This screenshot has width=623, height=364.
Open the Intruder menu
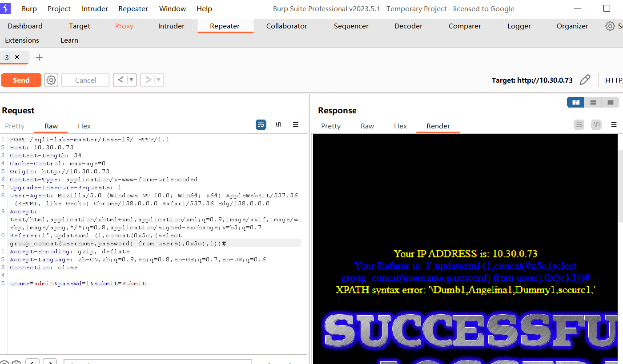coord(95,9)
